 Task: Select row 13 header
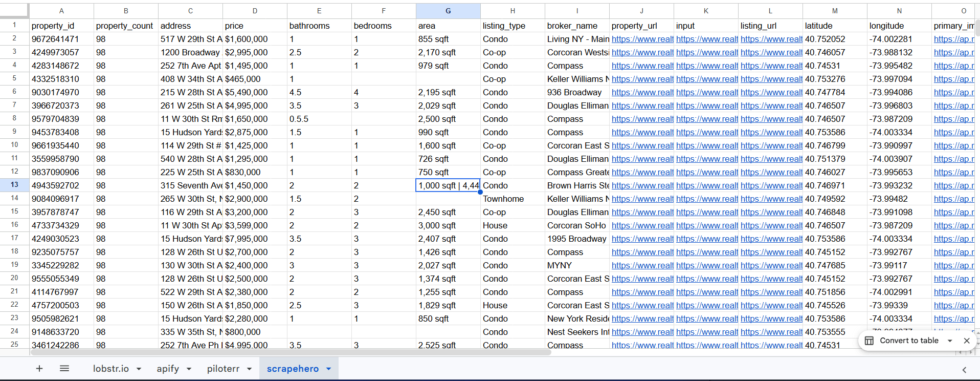14,185
